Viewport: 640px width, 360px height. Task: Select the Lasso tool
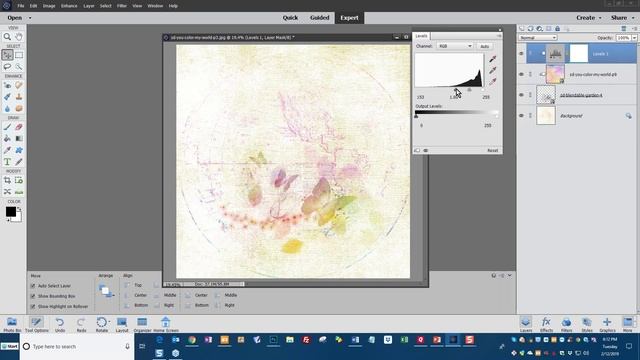click(x=7, y=66)
